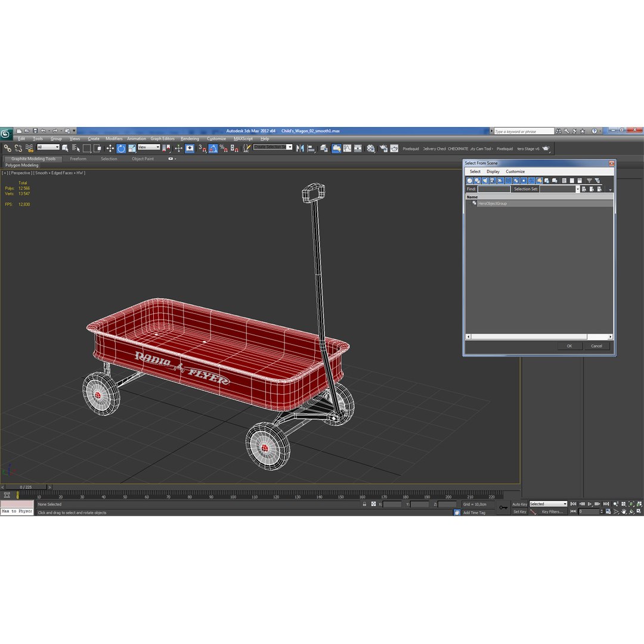This screenshot has height=644, width=644.
Task: Open the Curve Editor
Action: click(x=347, y=148)
